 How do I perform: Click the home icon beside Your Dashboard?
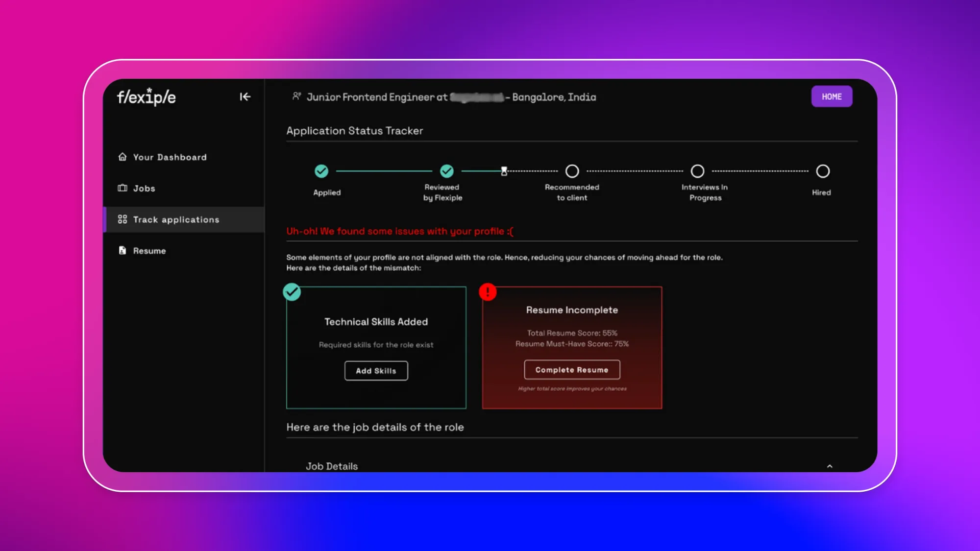pyautogui.click(x=122, y=156)
